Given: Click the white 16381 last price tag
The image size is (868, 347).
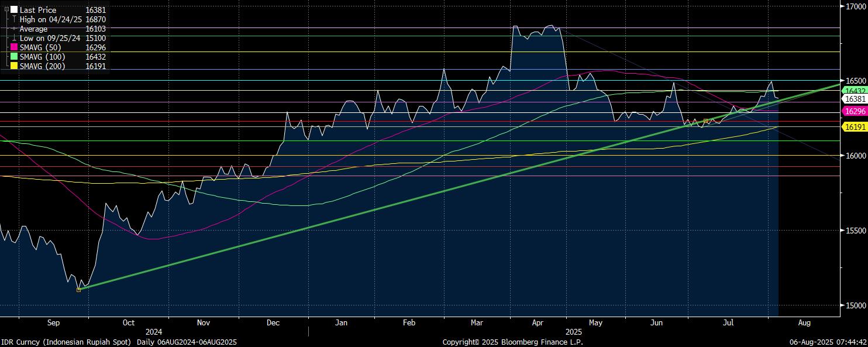Looking at the screenshot, I should point(855,99).
